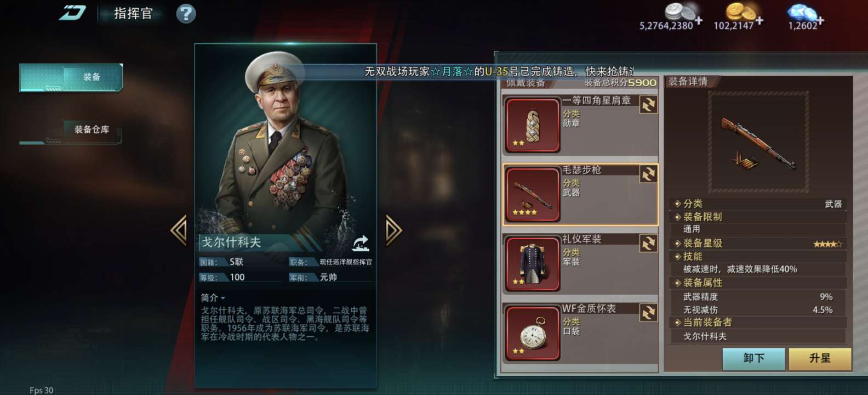Viewport: 868px width, 395px height.
Task: Add diamonds with the plus icon
Action: (820, 21)
